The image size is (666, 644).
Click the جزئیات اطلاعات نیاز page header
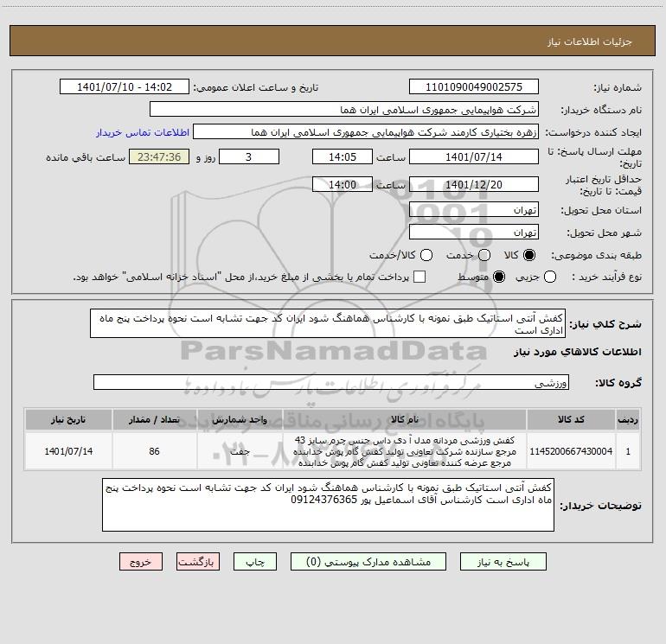(589, 41)
